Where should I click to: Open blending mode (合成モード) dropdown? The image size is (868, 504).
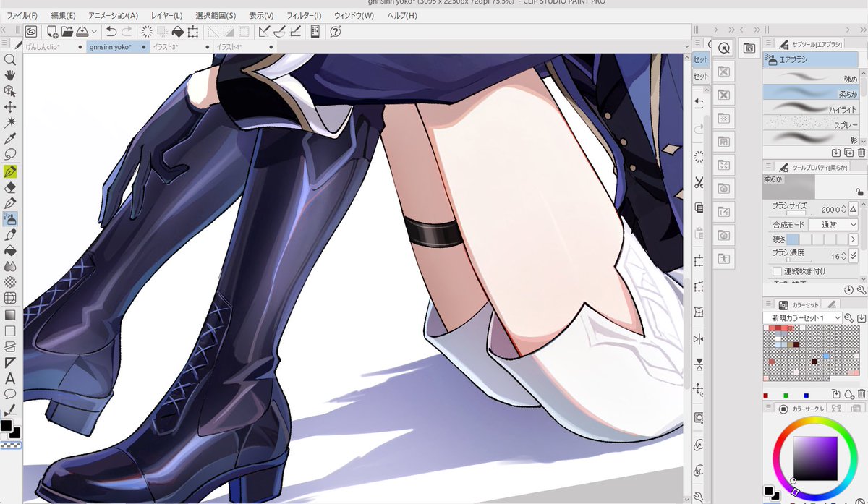pyautogui.click(x=833, y=225)
